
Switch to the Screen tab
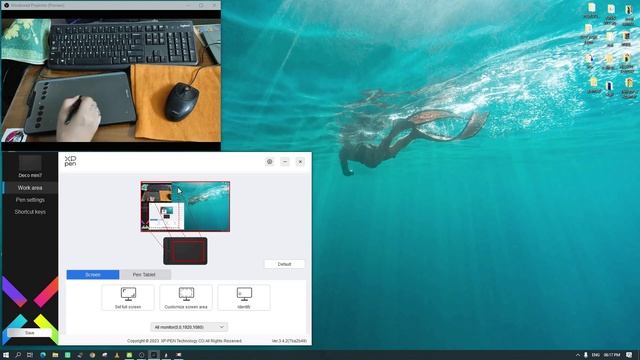[93, 275]
